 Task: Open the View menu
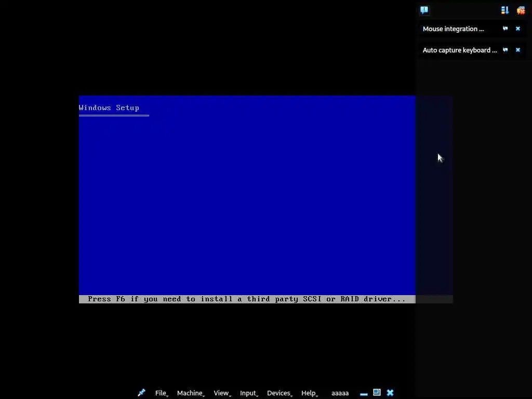(x=221, y=393)
